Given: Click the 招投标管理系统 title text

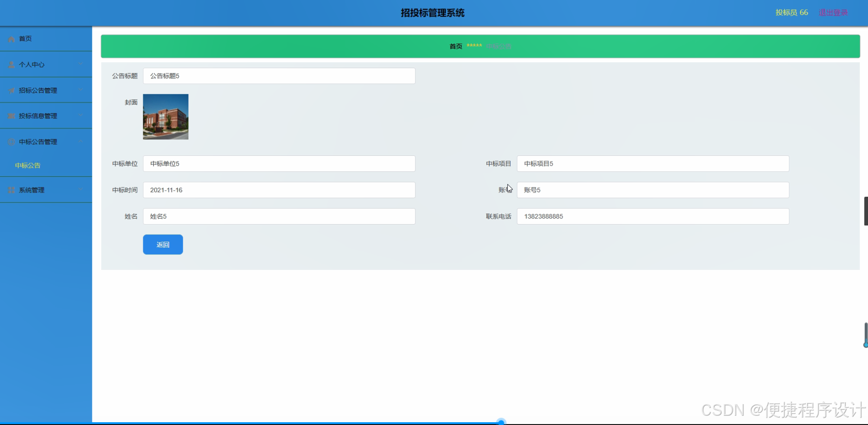Looking at the screenshot, I should (x=433, y=13).
